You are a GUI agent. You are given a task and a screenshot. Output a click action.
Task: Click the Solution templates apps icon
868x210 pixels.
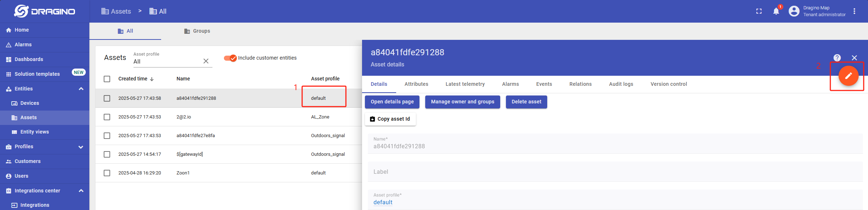(9, 74)
